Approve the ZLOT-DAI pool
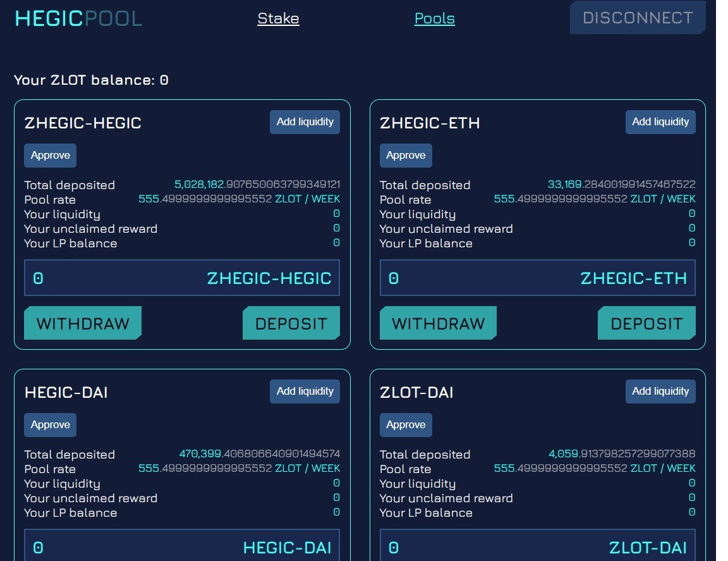Image resolution: width=728 pixels, height=561 pixels. pyautogui.click(x=406, y=425)
